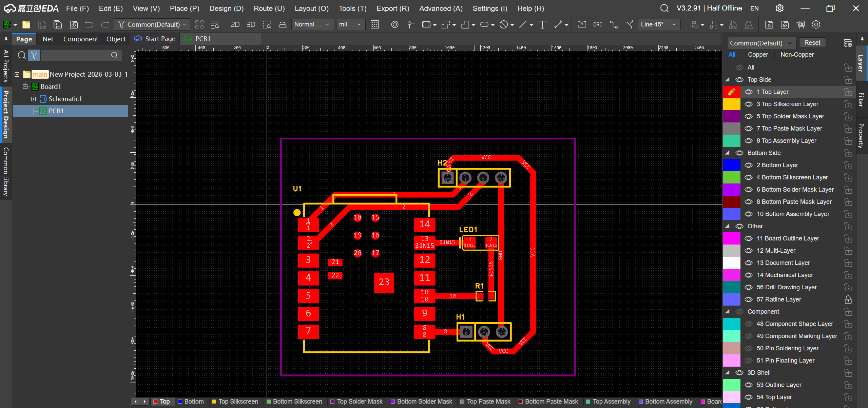
Task: Run the DRC design rule check
Action: (597, 24)
